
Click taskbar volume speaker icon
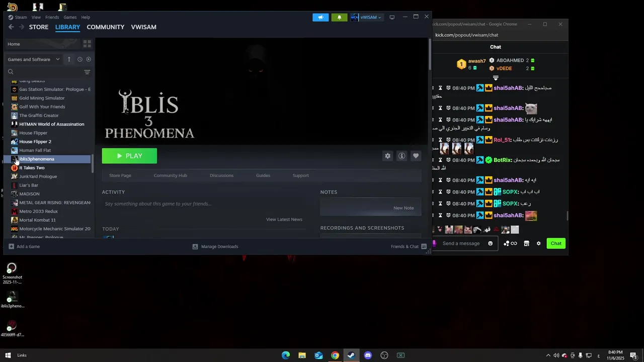(x=556, y=355)
